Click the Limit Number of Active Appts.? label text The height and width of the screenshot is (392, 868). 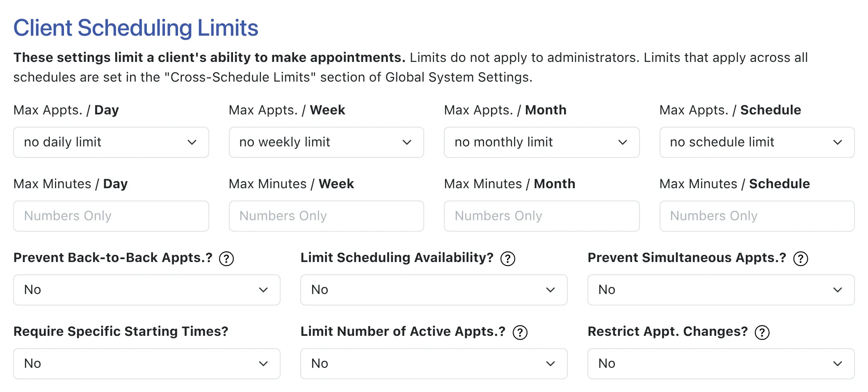pos(403,331)
